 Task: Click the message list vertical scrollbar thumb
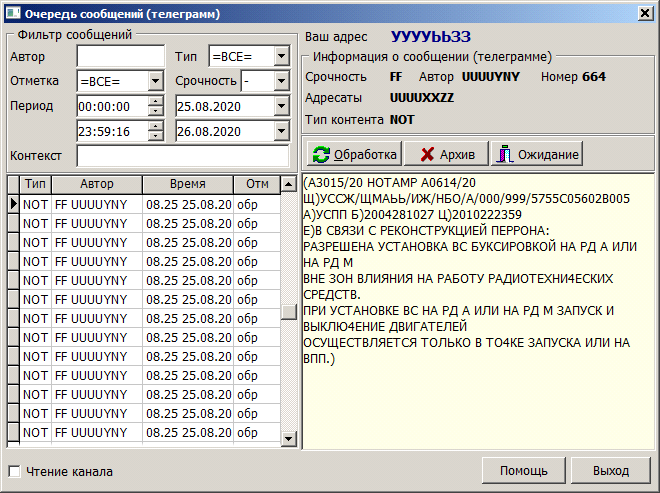click(289, 311)
